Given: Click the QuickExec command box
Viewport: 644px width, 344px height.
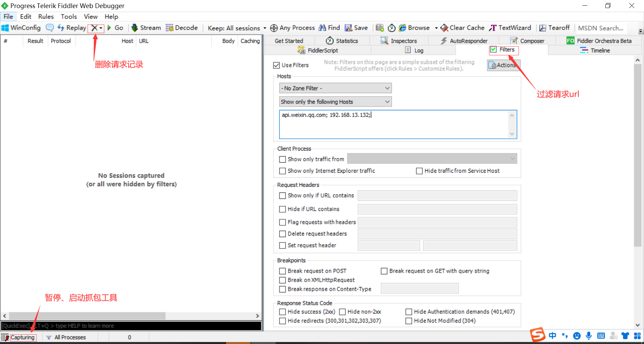Looking at the screenshot, I should 131,326.
